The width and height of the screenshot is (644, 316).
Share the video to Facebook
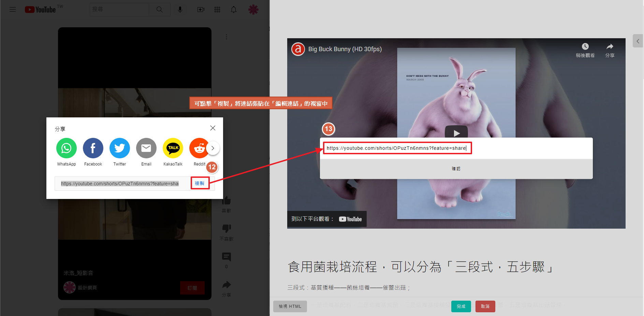pyautogui.click(x=93, y=148)
